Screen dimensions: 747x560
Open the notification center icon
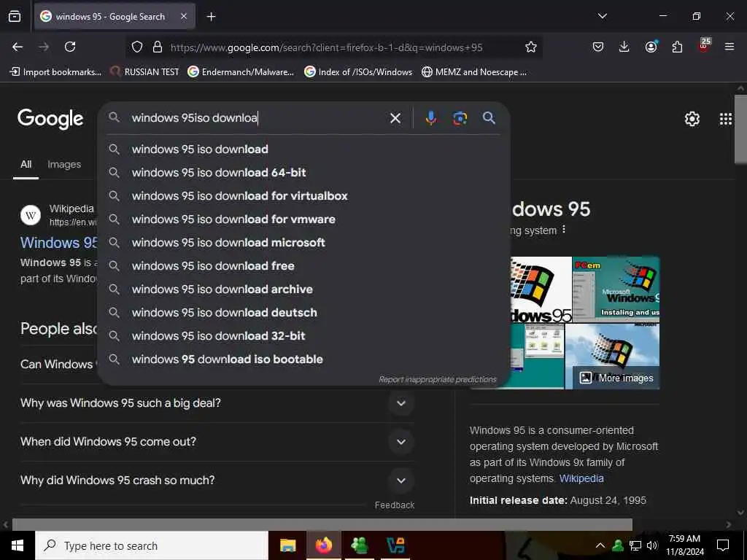pos(723,545)
